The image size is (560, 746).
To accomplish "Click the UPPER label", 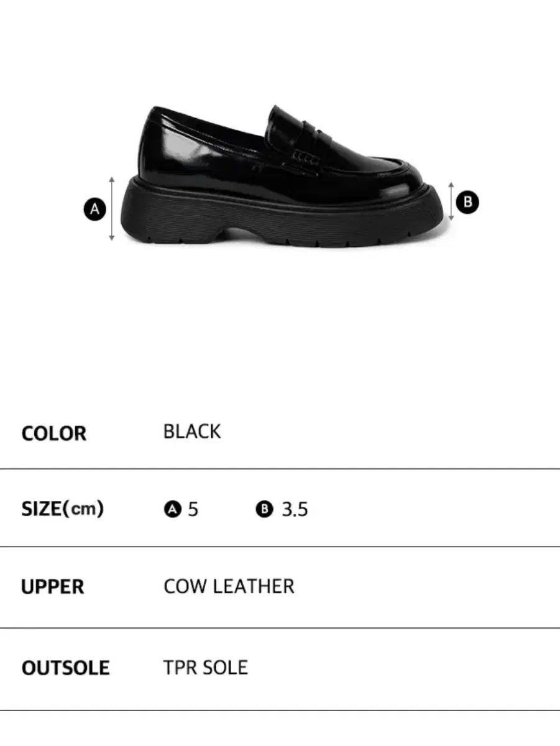I will [x=52, y=587].
